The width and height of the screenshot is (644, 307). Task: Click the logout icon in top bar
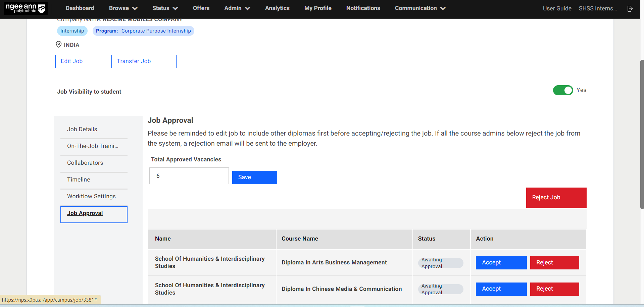pyautogui.click(x=630, y=9)
